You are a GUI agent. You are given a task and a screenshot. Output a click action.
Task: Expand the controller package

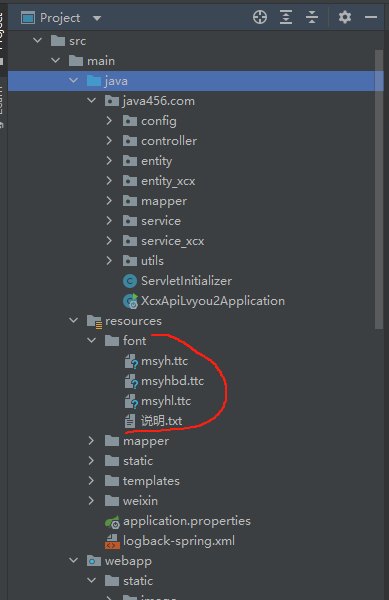(109, 140)
